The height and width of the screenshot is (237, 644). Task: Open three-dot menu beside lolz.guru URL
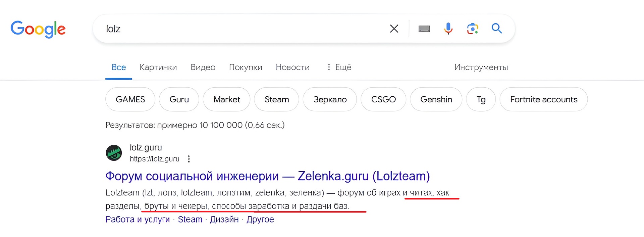(x=189, y=159)
